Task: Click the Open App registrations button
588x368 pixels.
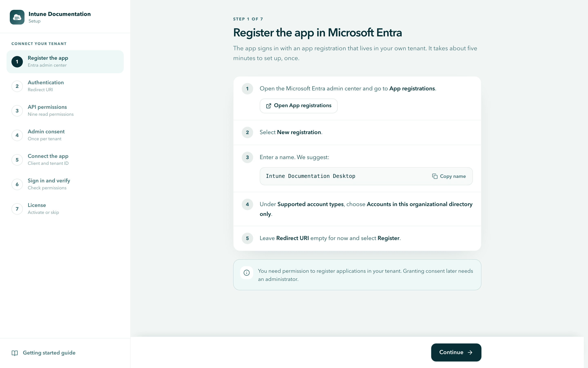Action: coord(298,106)
